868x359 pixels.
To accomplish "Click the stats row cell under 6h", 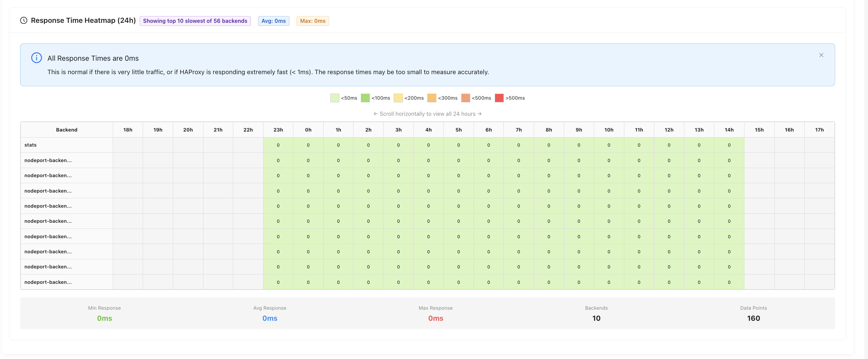I will tap(489, 145).
